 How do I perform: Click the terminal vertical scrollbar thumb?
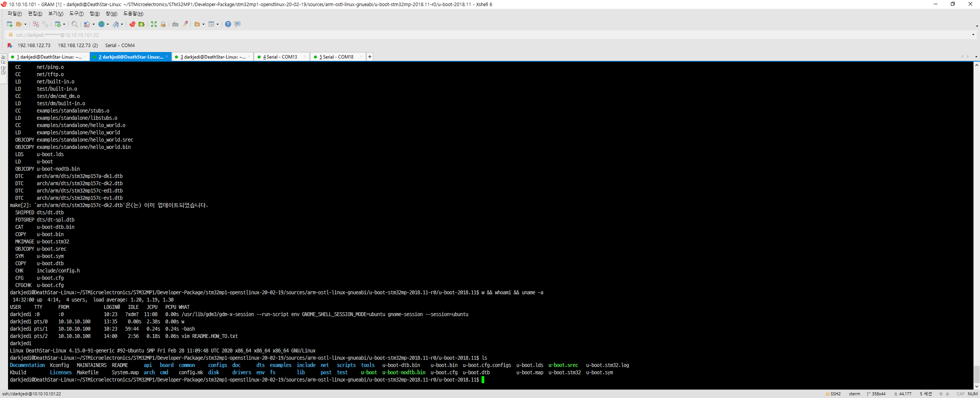click(x=977, y=374)
